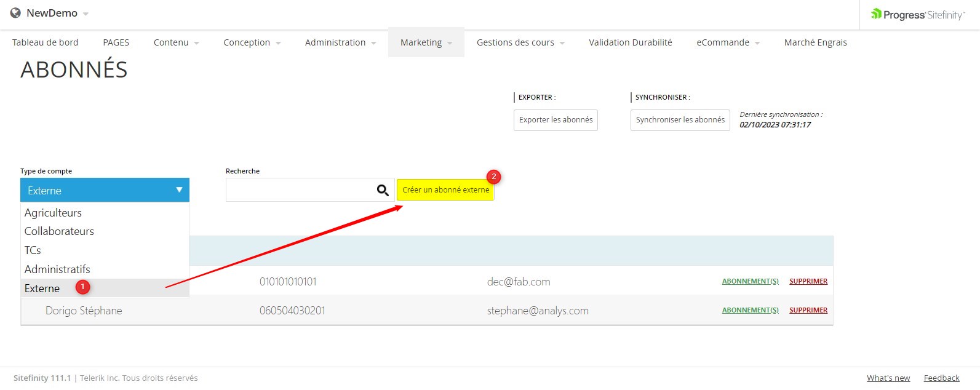This screenshot has width=980, height=390.
Task: Click Exporter les abonnés button
Action: (x=556, y=120)
